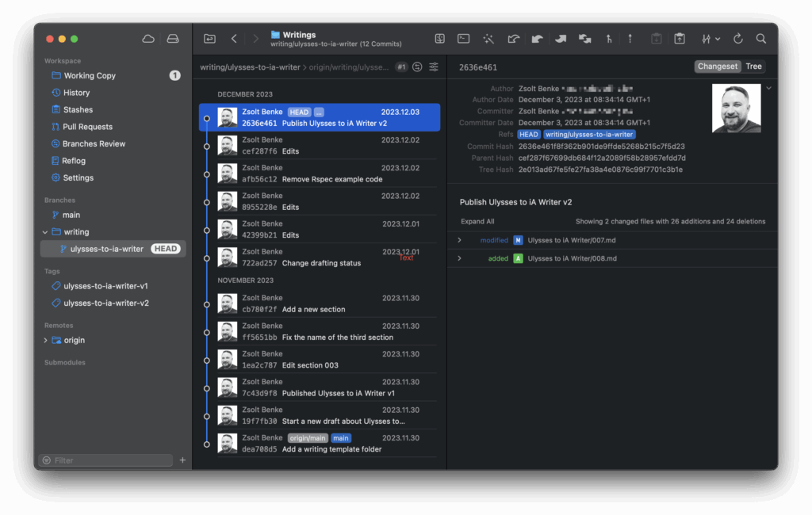Select commit 19f7fb30 Start a new draft

(320, 416)
